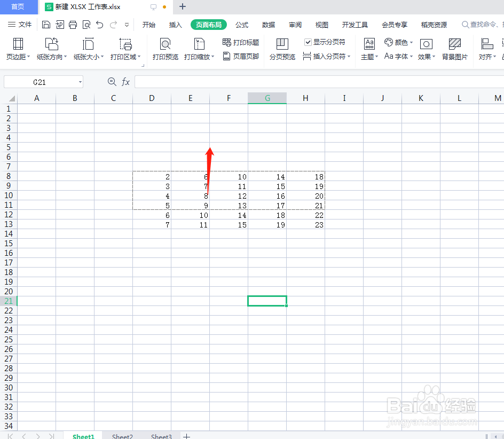This screenshot has height=439, width=504.
Task: Expand the quick access toolbar customize arrow
Action: tap(127, 25)
